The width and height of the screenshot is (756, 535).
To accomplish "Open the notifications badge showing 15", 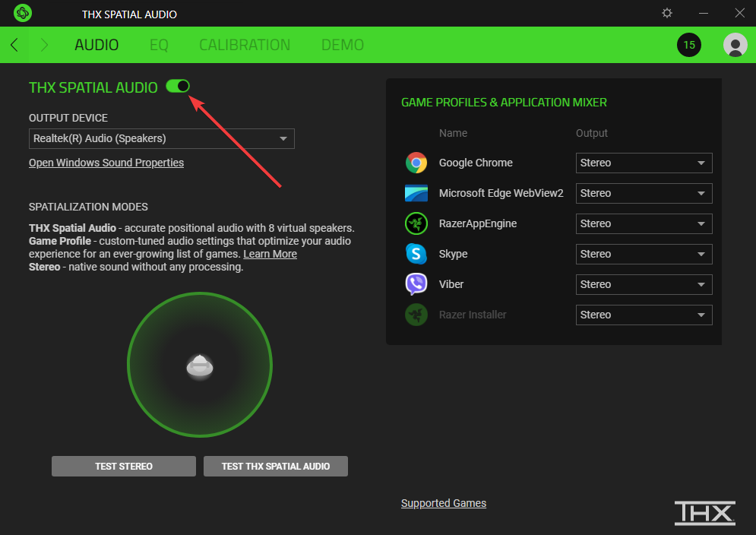I will pos(689,45).
